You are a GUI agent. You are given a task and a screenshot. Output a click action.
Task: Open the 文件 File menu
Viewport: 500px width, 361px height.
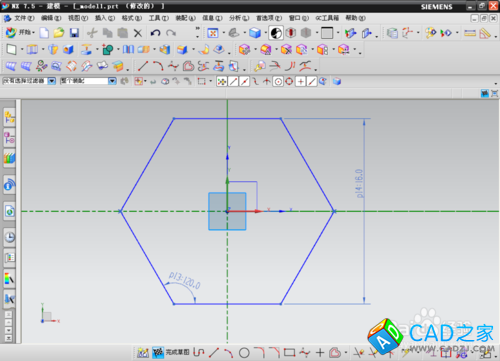click(20, 18)
